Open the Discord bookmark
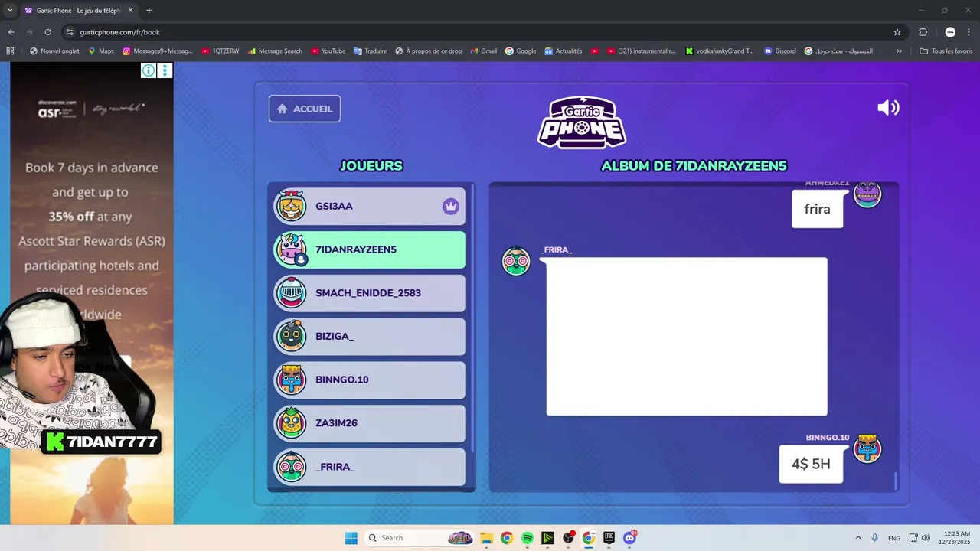Image resolution: width=980 pixels, height=551 pixels. (x=780, y=51)
